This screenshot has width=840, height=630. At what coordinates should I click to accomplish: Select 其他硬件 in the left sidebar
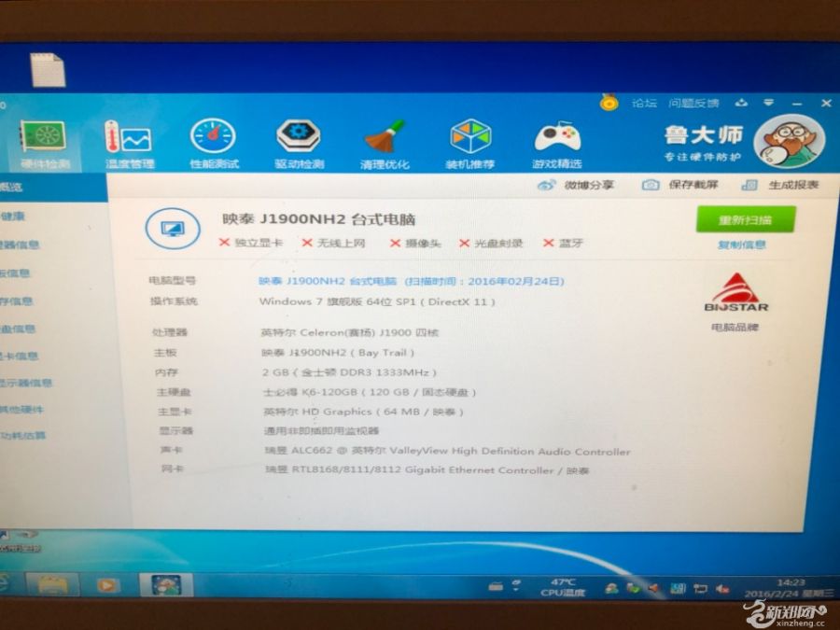(x=22, y=410)
